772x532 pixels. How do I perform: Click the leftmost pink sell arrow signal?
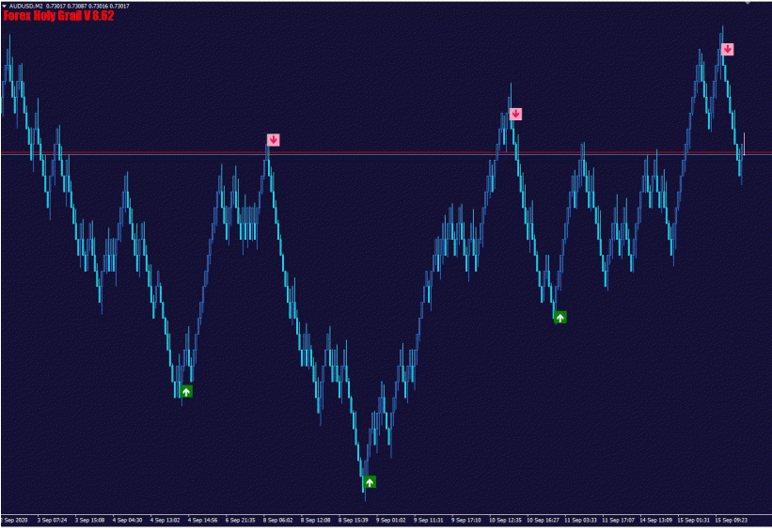(273, 140)
